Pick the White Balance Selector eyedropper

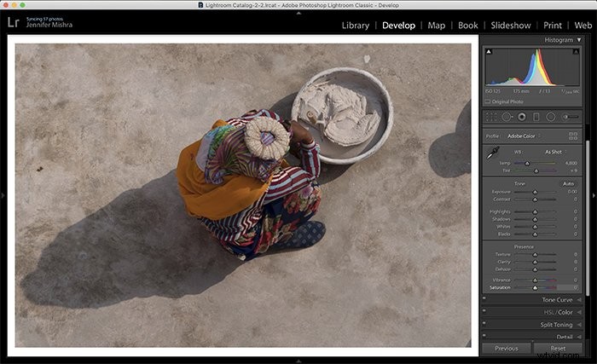click(x=493, y=153)
